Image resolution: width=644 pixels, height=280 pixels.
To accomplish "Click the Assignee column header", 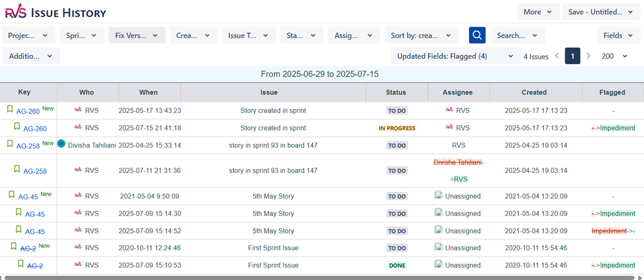I will 458,92.
